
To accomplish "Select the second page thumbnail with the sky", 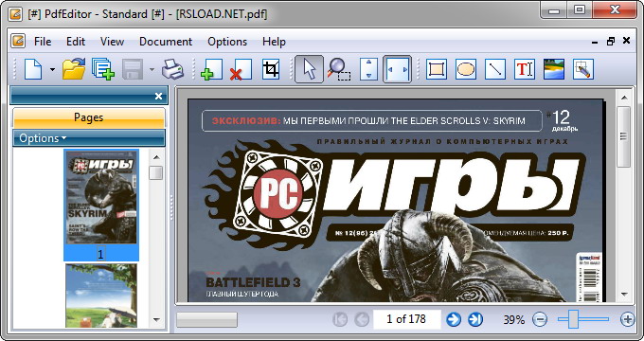I will tap(101, 296).
